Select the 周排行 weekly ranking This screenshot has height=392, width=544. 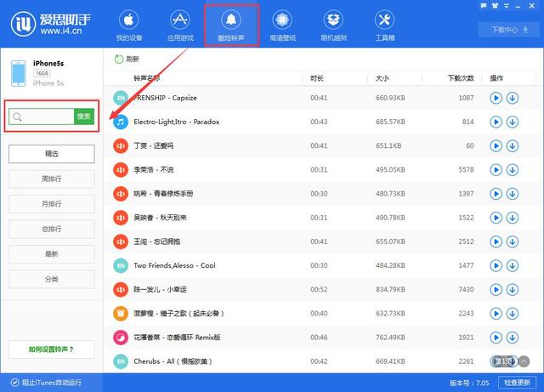(x=52, y=179)
